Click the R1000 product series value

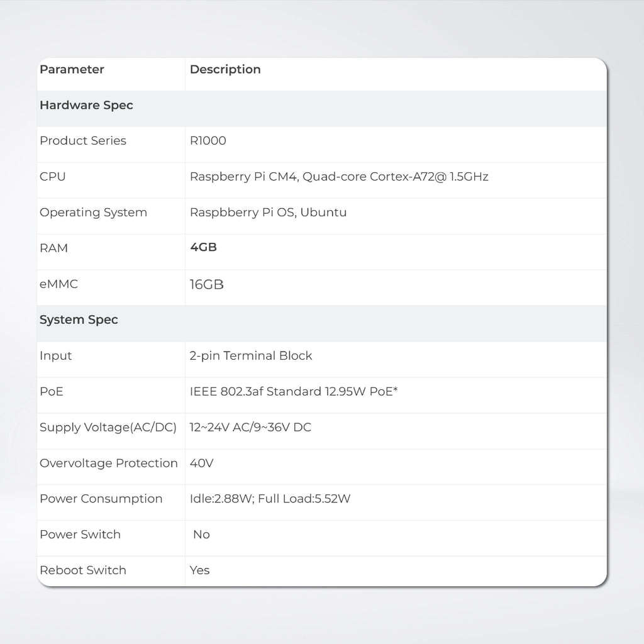[208, 141]
